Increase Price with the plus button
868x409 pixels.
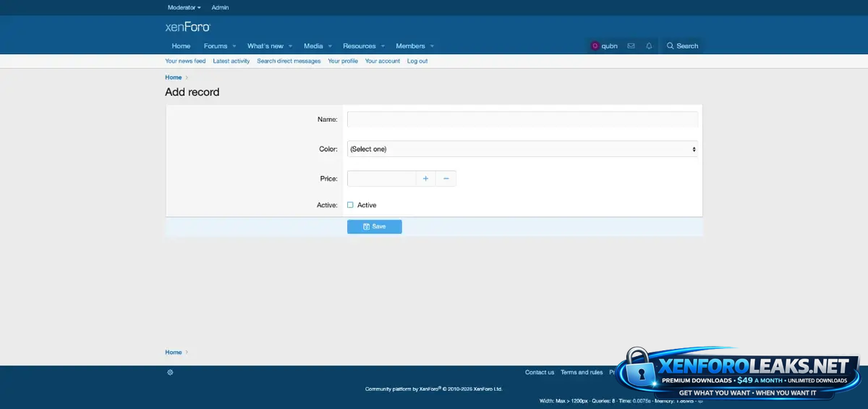coord(425,178)
